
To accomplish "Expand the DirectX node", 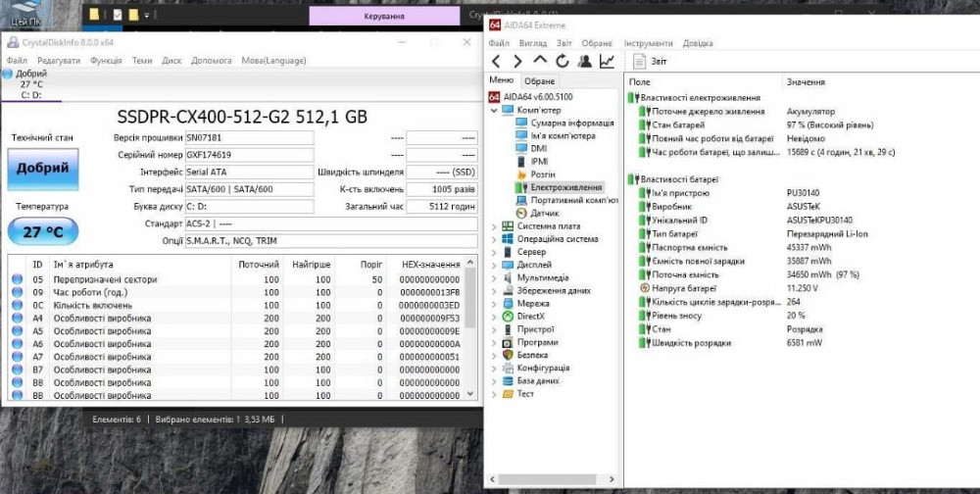I will [x=494, y=317].
